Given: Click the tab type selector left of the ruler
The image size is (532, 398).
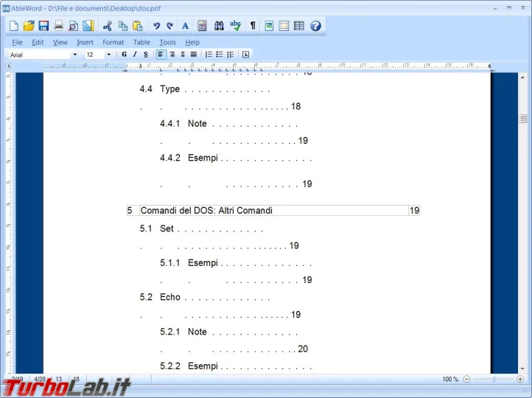Looking at the screenshot, I should coord(9,66).
